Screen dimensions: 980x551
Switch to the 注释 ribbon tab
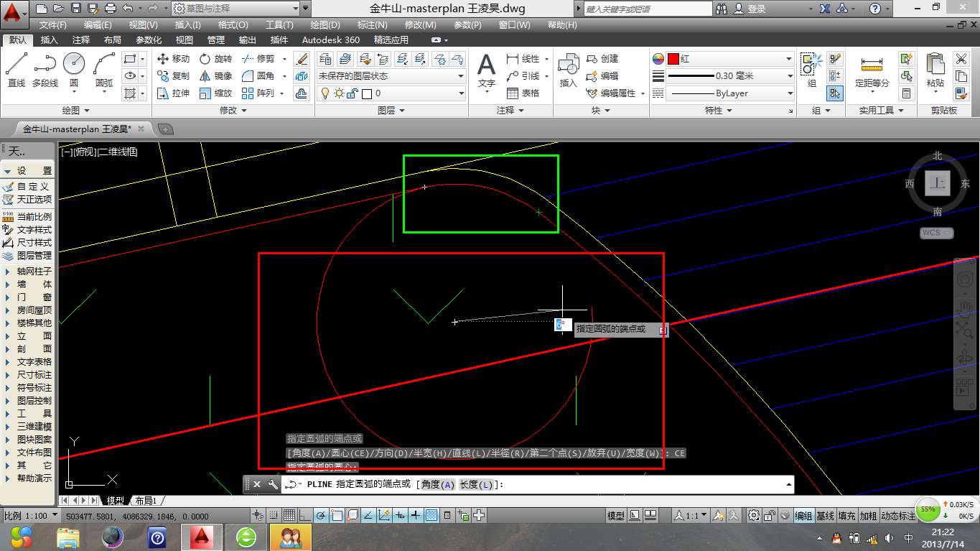[81, 40]
